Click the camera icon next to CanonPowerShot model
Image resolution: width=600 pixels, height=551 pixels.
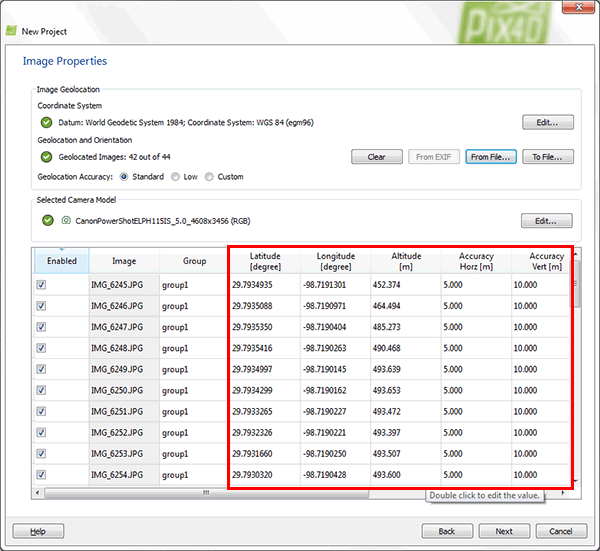pyautogui.click(x=64, y=221)
